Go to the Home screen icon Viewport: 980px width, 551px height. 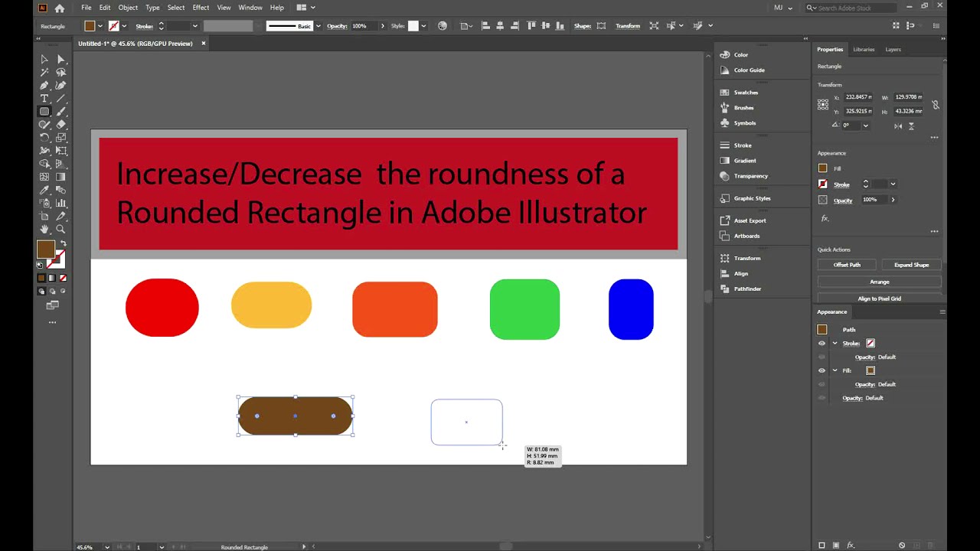[x=59, y=8]
